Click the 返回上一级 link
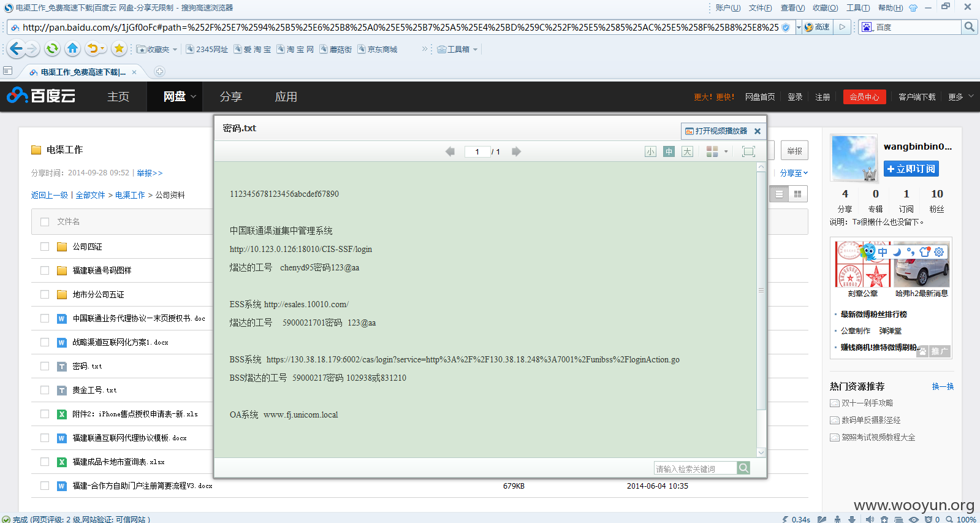Image resolution: width=980 pixels, height=523 pixels. 49,195
